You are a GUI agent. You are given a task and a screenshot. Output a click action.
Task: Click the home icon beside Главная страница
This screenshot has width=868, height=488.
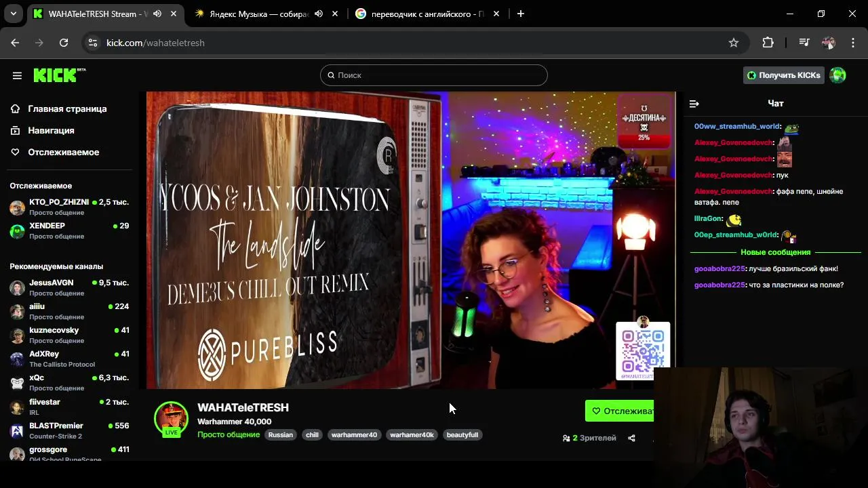point(15,108)
